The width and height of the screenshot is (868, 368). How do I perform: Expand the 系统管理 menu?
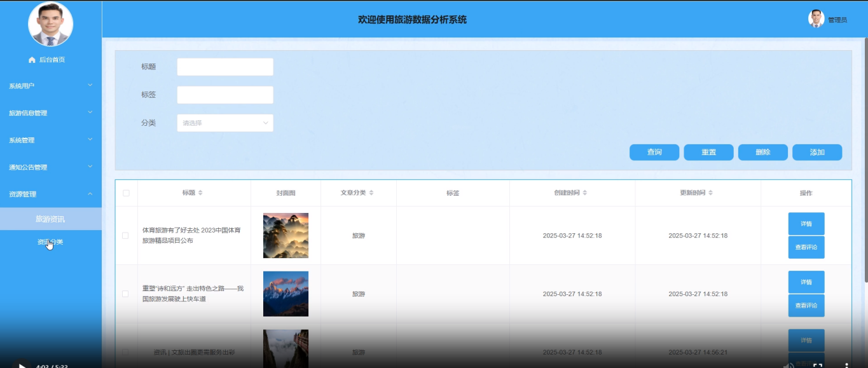[51, 140]
